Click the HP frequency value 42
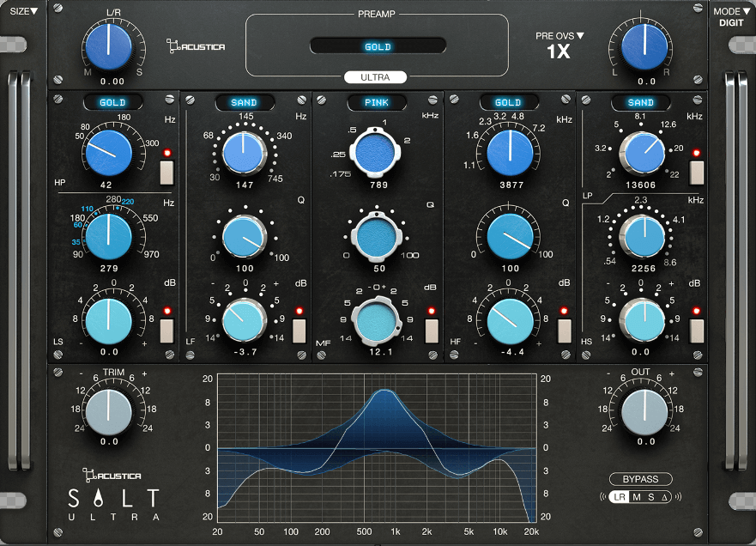Image resolution: width=756 pixels, height=546 pixels. [x=106, y=185]
